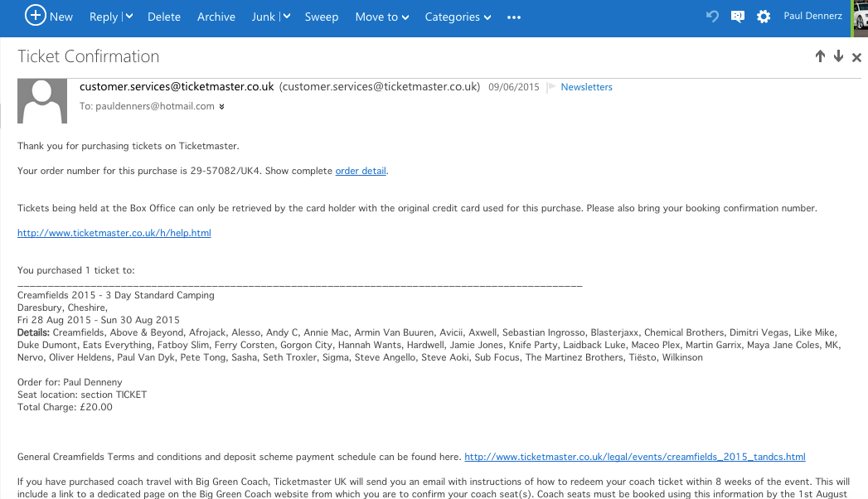This screenshot has width=868, height=499.
Task: Open the Ticketmaster help.html link
Action: (x=114, y=233)
